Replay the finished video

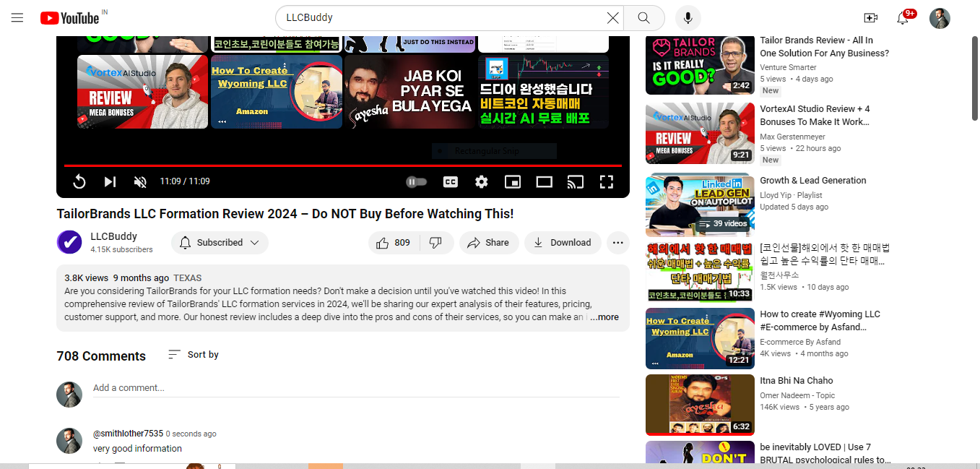click(x=79, y=182)
